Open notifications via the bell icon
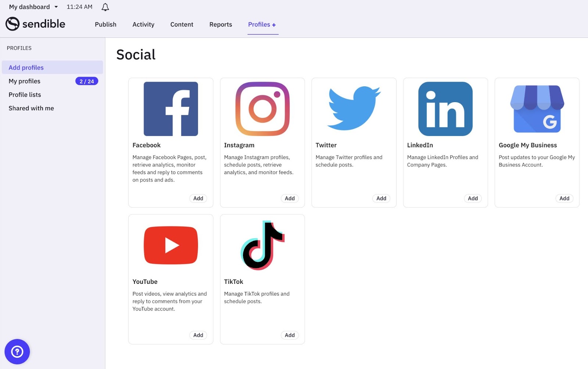 104,7
